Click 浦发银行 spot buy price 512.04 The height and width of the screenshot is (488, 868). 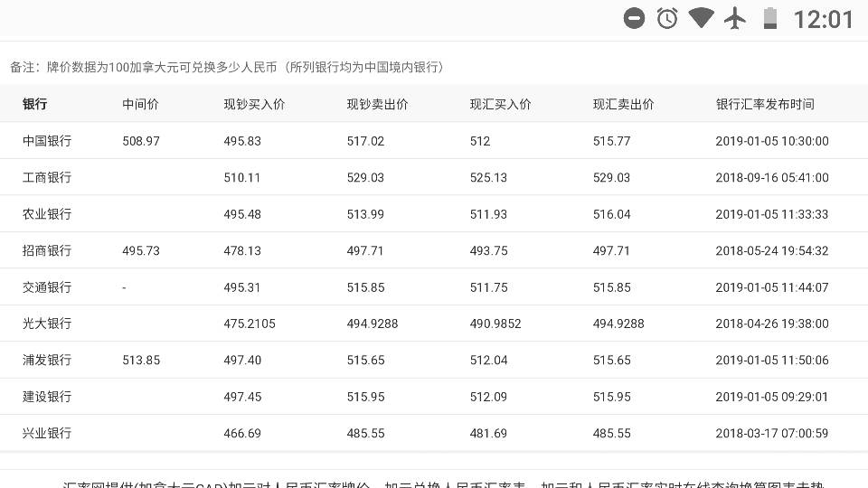(x=489, y=361)
